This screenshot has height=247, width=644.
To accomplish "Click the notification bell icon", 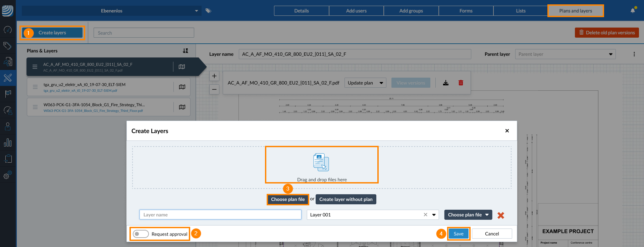I will tap(633, 11).
